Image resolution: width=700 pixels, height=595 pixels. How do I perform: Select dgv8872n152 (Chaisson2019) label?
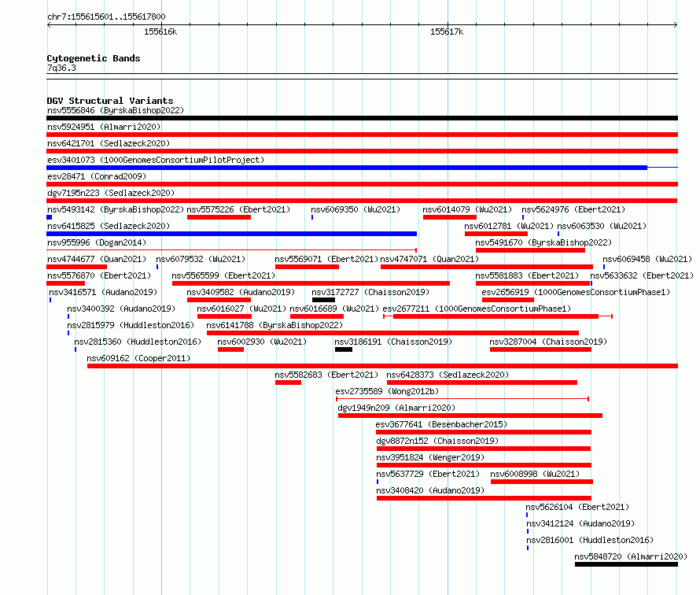(x=437, y=441)
